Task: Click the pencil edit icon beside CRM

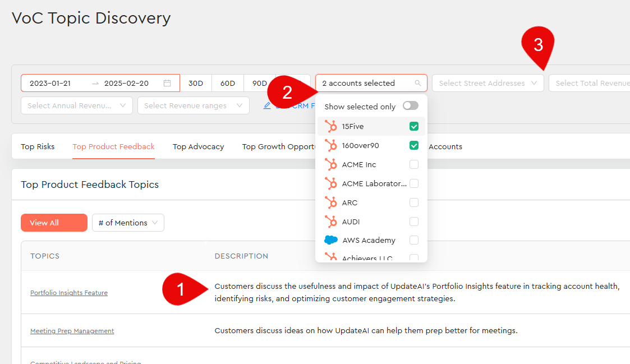Action: tap(267, 105)
